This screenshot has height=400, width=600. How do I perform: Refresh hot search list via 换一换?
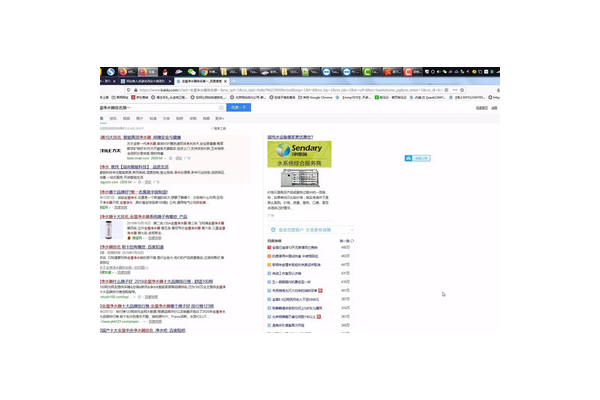coord(347,241)
